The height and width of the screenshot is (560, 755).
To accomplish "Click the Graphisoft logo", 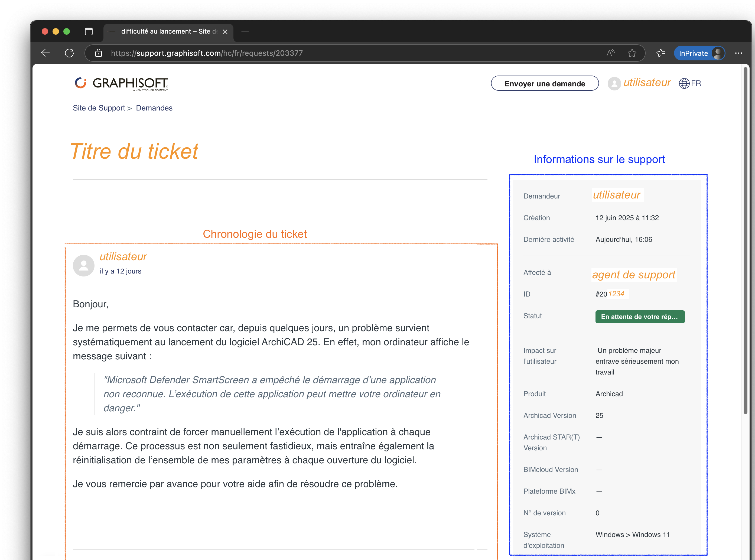I will tap(121, 84).
